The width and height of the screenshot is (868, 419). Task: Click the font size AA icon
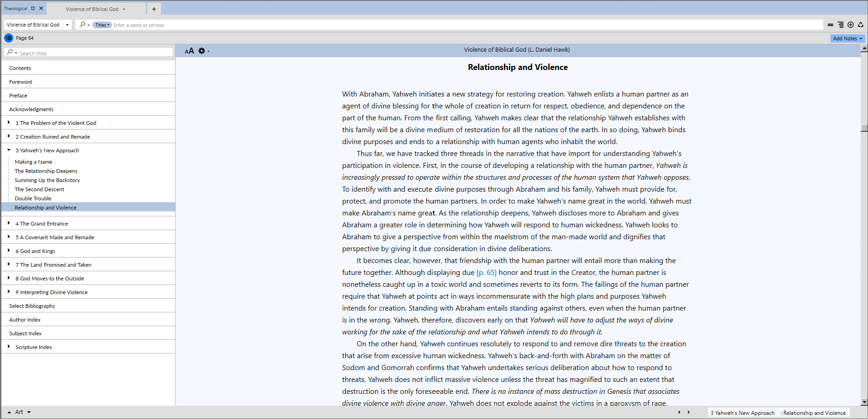tap(189, 51)
